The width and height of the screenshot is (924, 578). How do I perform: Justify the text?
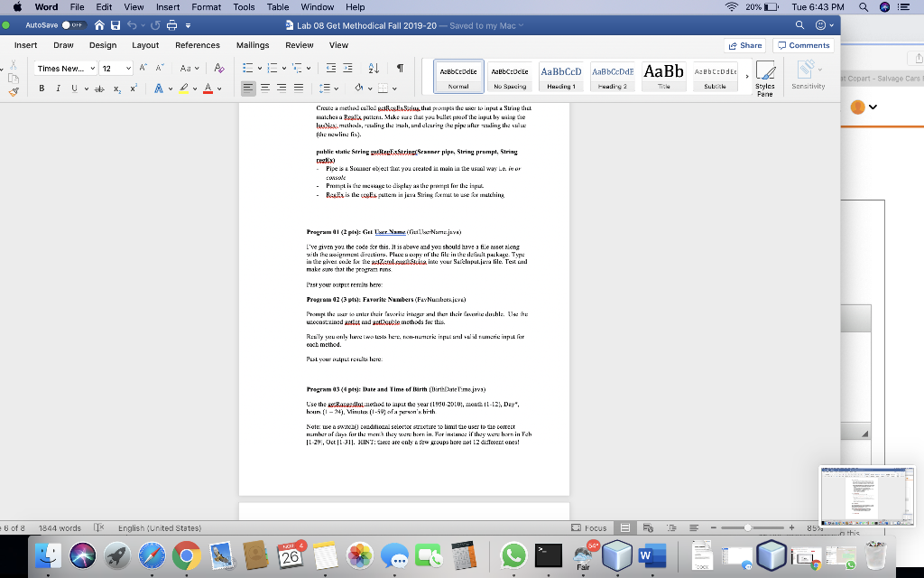click(x=299, y=89)
